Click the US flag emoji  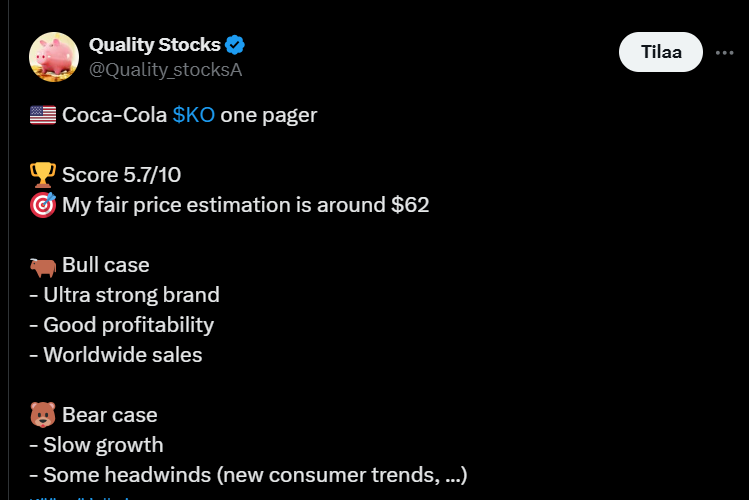[43, 115]
